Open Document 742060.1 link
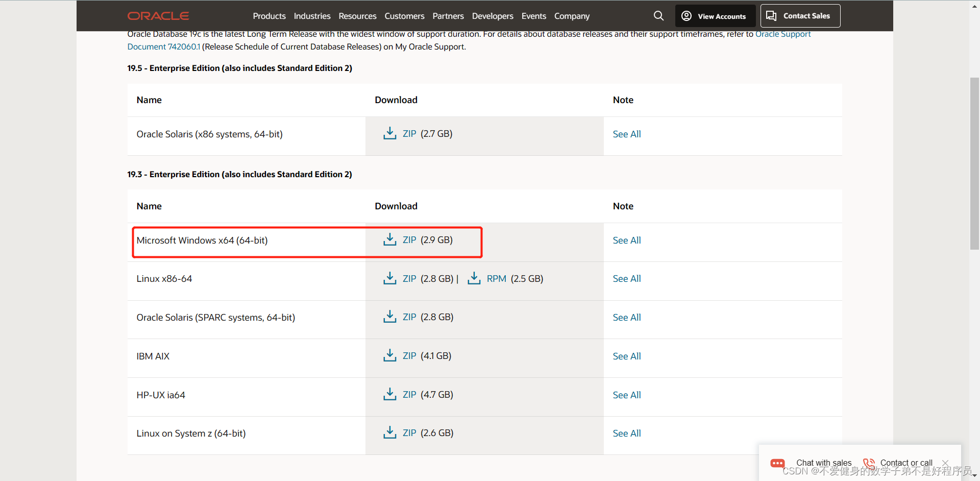This screenshot has width=980, height=481. coord(163,46)
